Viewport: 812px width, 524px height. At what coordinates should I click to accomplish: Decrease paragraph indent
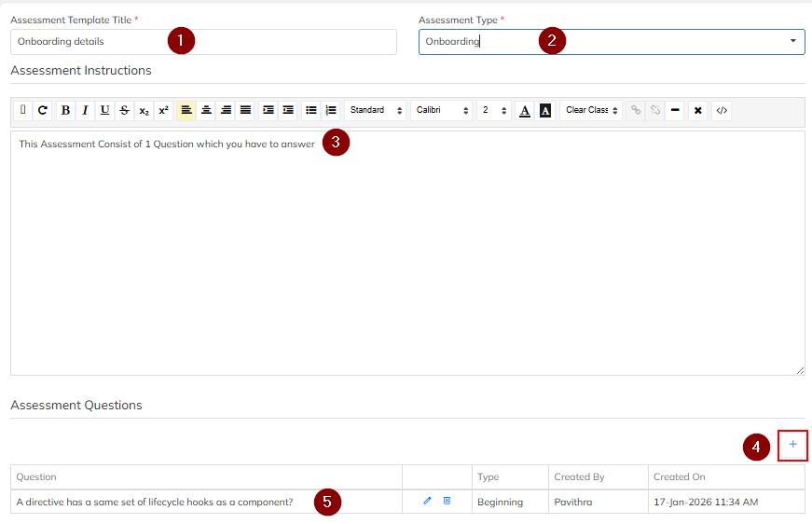288,110
